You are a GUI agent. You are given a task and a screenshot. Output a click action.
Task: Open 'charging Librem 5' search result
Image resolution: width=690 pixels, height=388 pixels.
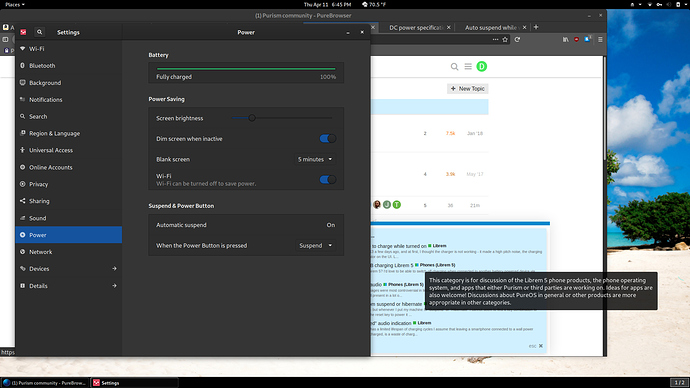(393, 265)
